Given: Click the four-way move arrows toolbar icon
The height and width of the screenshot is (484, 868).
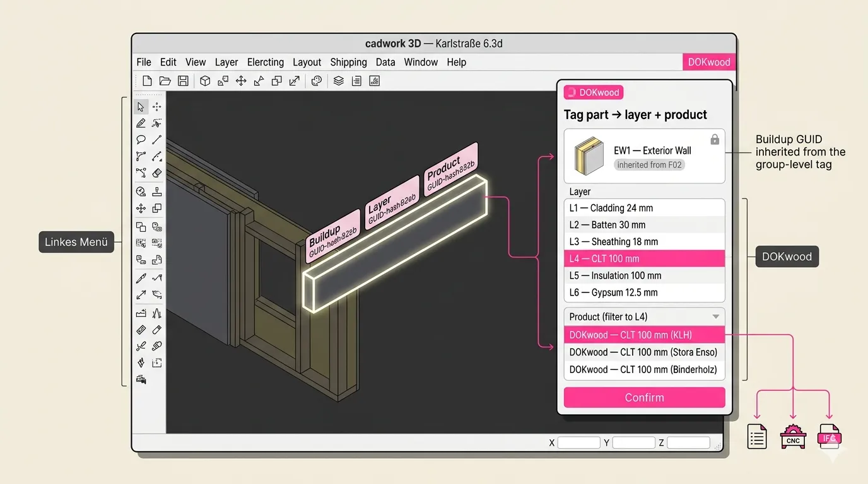Looking at the screenshot, I should pyautogui.click(x=241, y=81).
